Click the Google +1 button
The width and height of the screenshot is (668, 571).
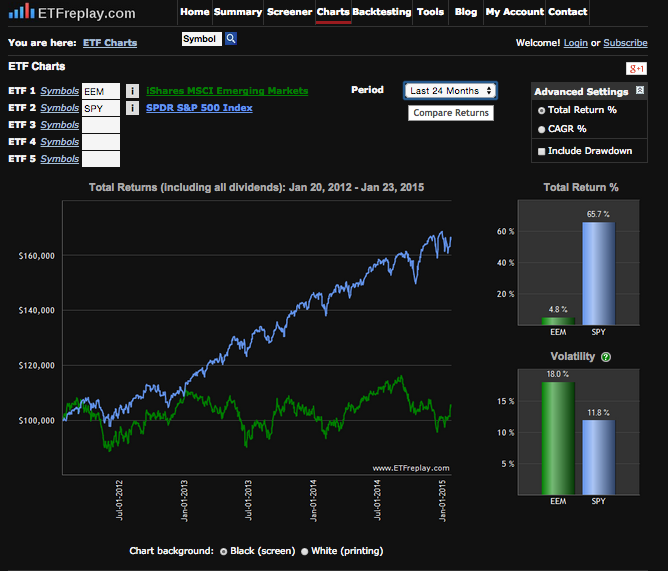click(x=636, y=69)
